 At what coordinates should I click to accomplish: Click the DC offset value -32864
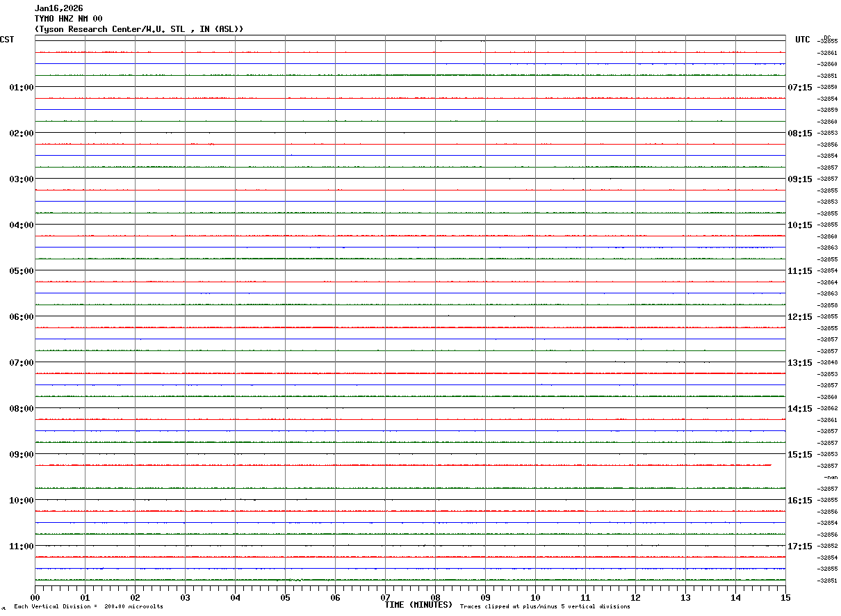click(x=828, y=282)
